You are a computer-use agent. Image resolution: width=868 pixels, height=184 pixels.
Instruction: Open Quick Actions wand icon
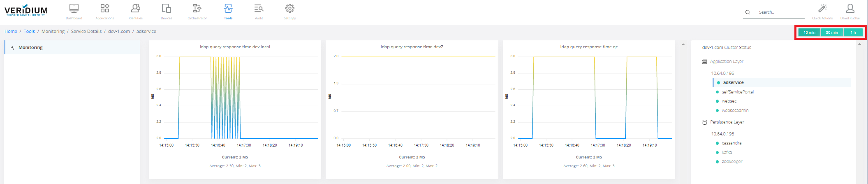822,9
